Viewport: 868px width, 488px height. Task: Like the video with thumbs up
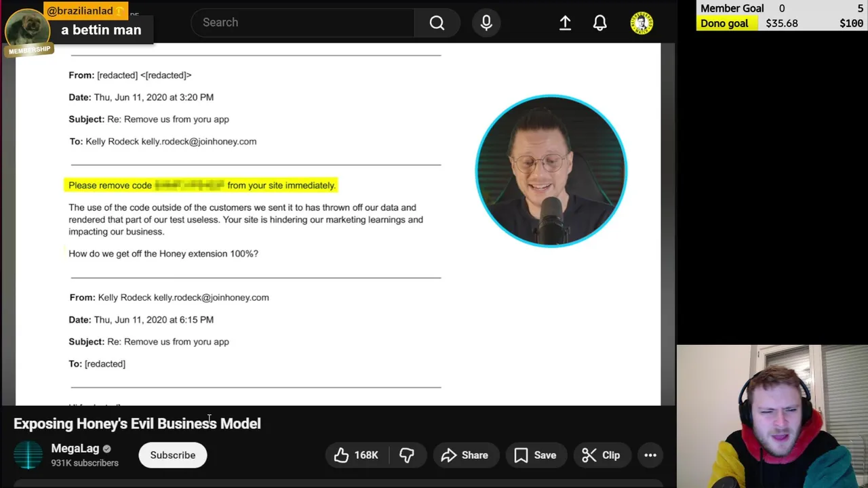(x=356, y=455)
